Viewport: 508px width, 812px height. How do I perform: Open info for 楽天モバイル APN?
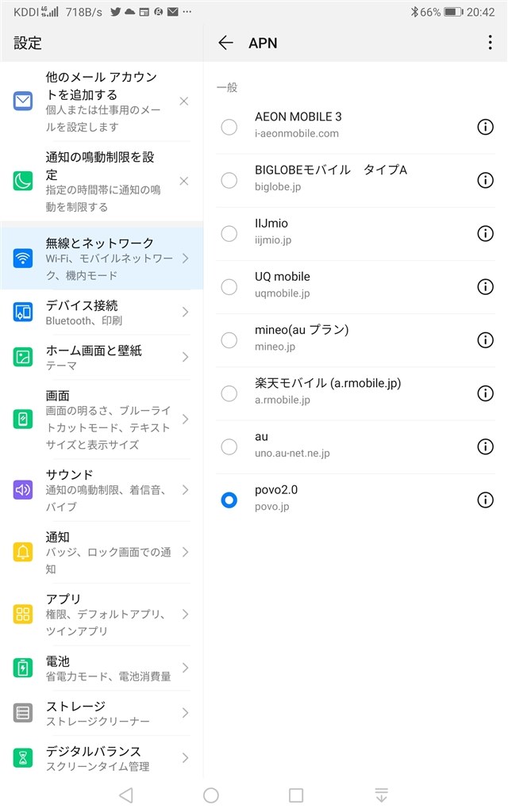[x=485, y=393]
